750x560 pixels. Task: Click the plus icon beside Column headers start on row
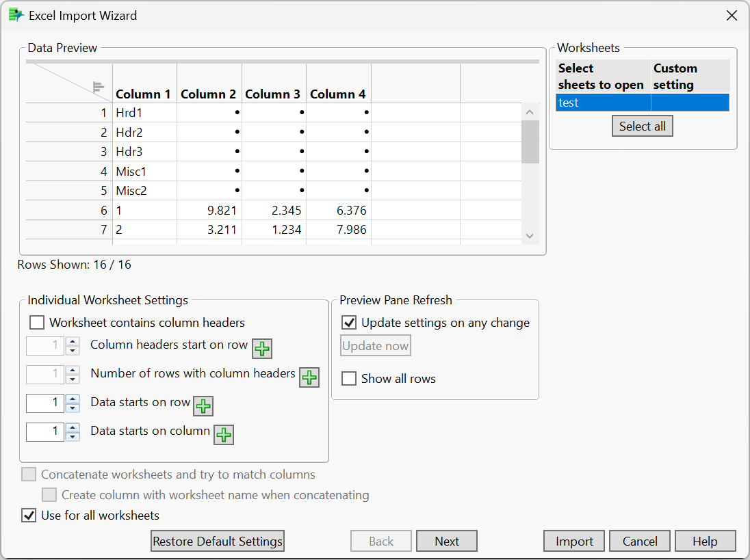click(x=262, y=349)
